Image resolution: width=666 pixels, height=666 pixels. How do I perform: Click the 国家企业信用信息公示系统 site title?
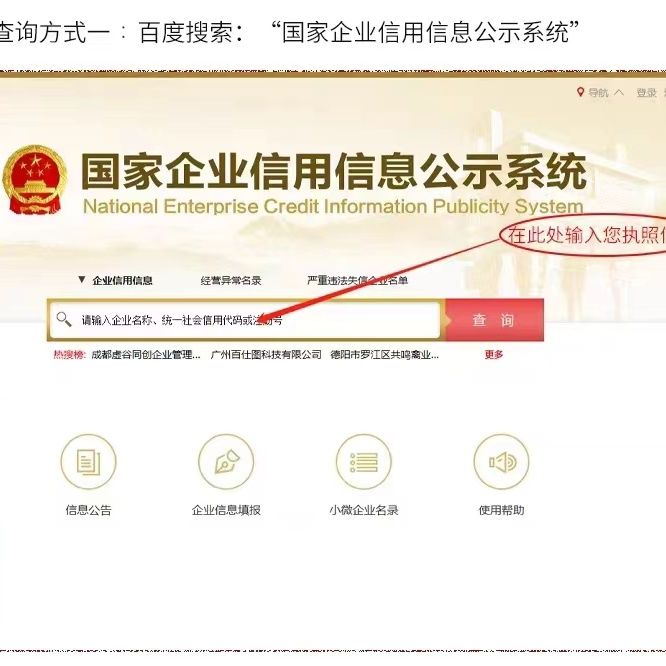coord(334,171)
